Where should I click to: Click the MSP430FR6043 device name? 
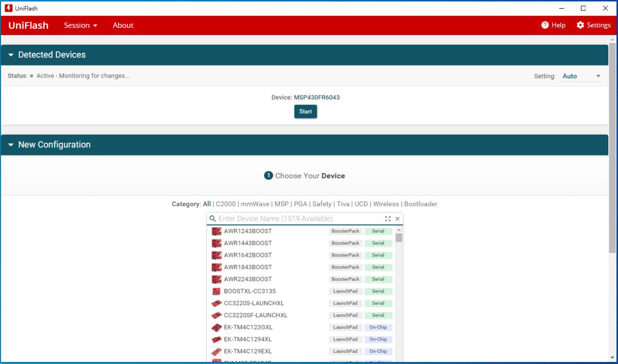pyautogui.click(x=317, y=97)
